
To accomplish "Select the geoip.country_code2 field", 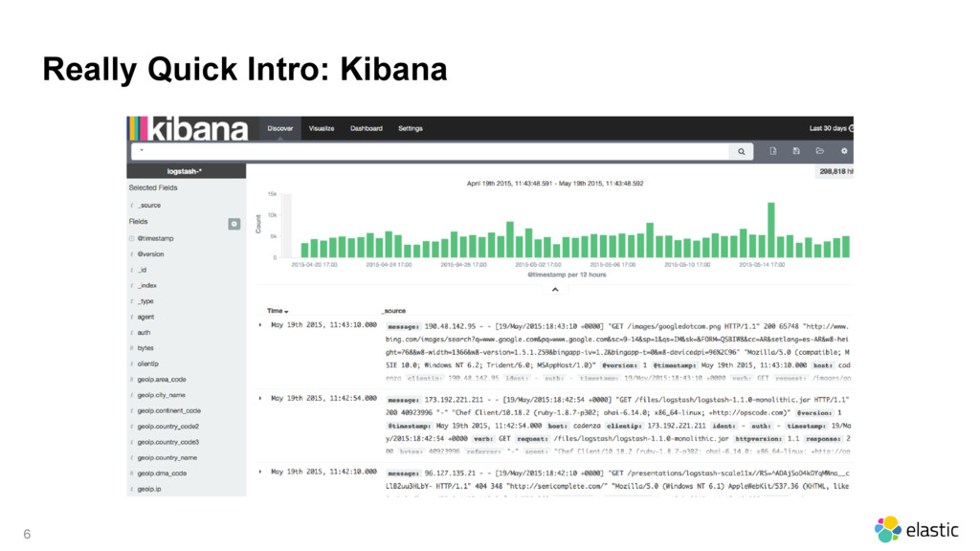I will pyautogui.click(x=168, y=426).
